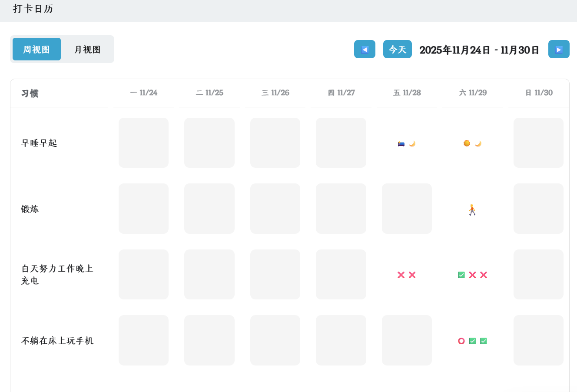
Task: Click the 早睡早起 cell for Monday 11/24
Action: pyautogui.click(x=143, y=143)
